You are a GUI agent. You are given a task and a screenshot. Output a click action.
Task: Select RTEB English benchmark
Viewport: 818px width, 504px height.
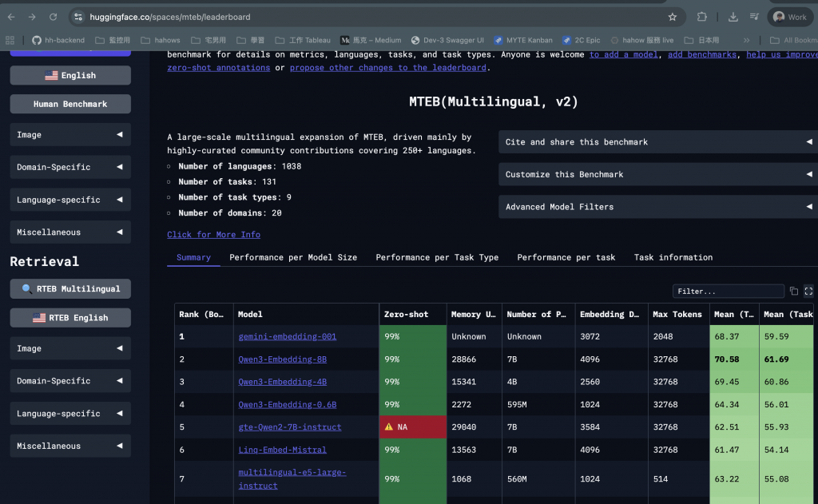[70, 318]
